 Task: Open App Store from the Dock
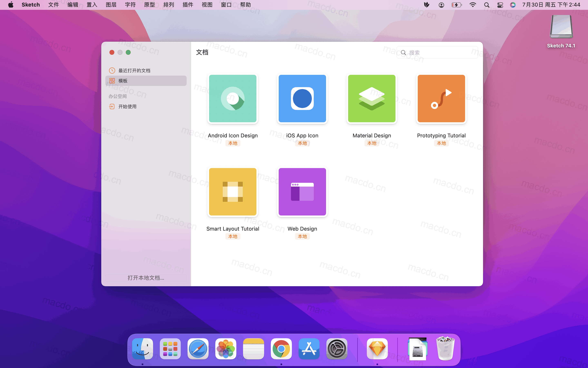pyautogui.click(x=309, y=349)
